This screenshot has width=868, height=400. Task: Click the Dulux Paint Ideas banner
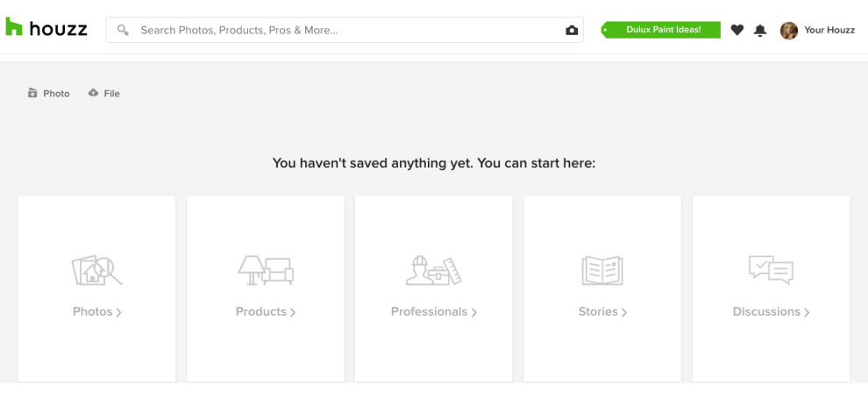tap(661, 30)
